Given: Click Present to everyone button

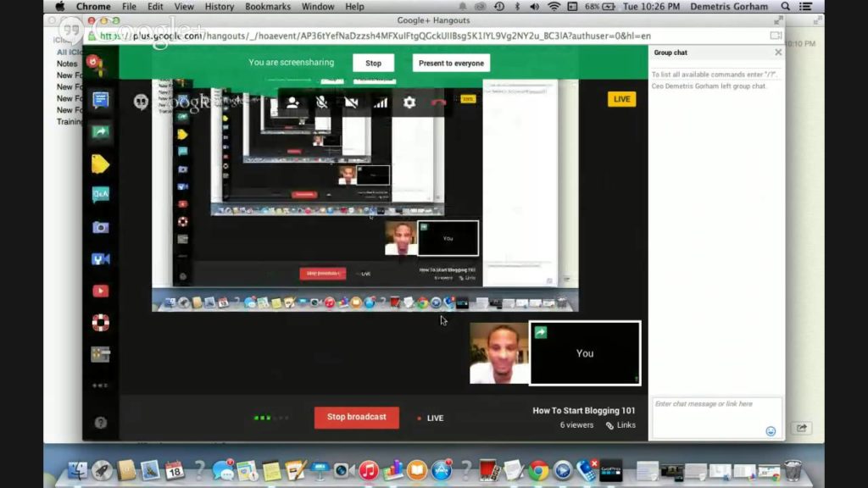Looking at the screenshot, I should pyautogui.click(x=451, y=63).
